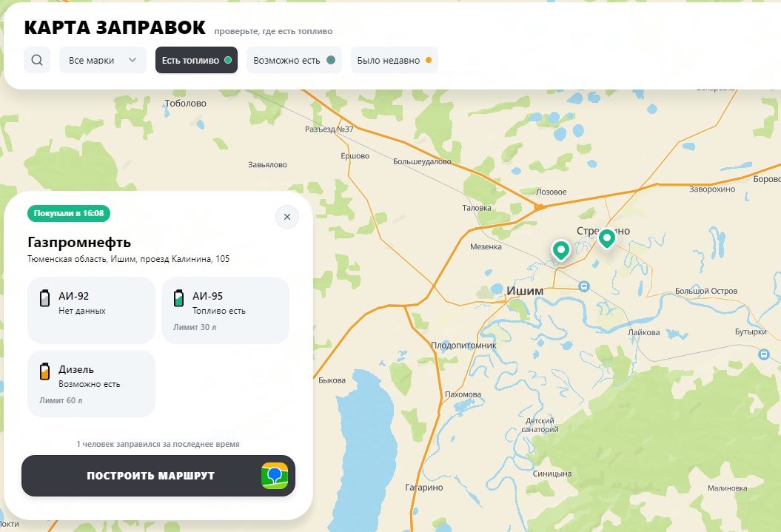The image size is (781, 532).
Task: Click the 'Ершово' map label
Action: pos(355,156)
